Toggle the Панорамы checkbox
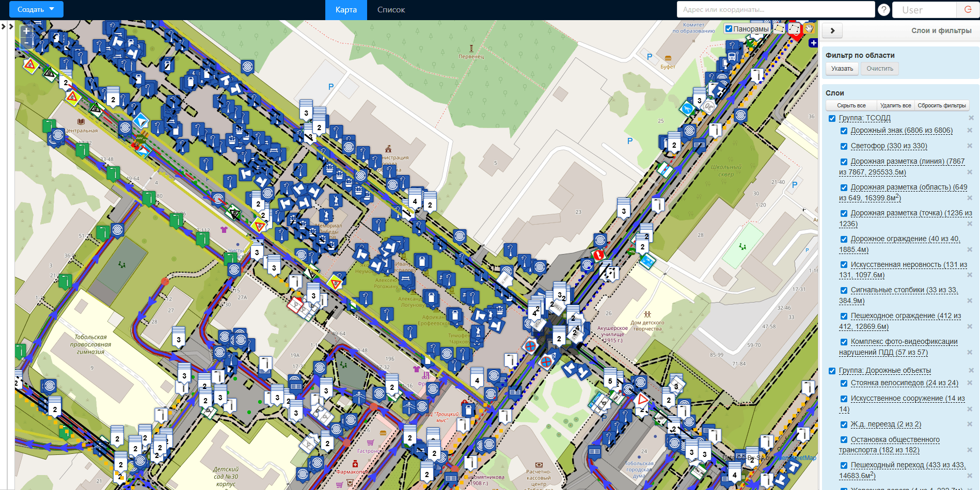The image size is (980, 490). (729, 29)
